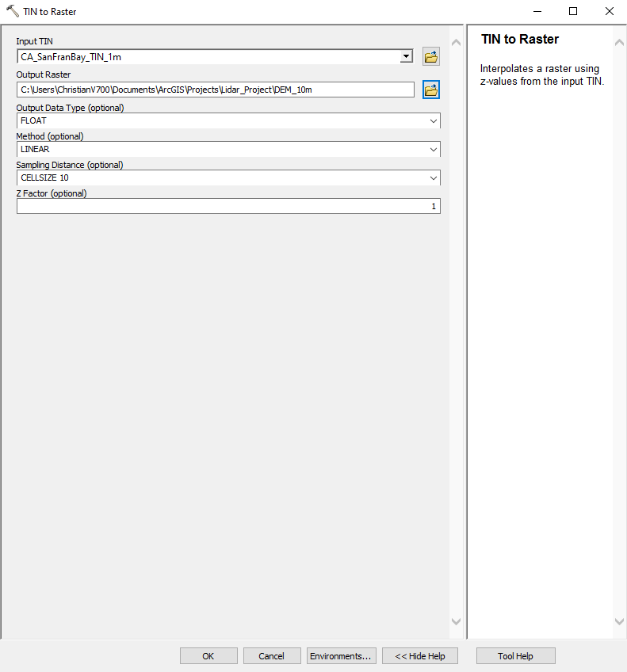
Task: Open the Environments settings button
Action: click(341, 655)
